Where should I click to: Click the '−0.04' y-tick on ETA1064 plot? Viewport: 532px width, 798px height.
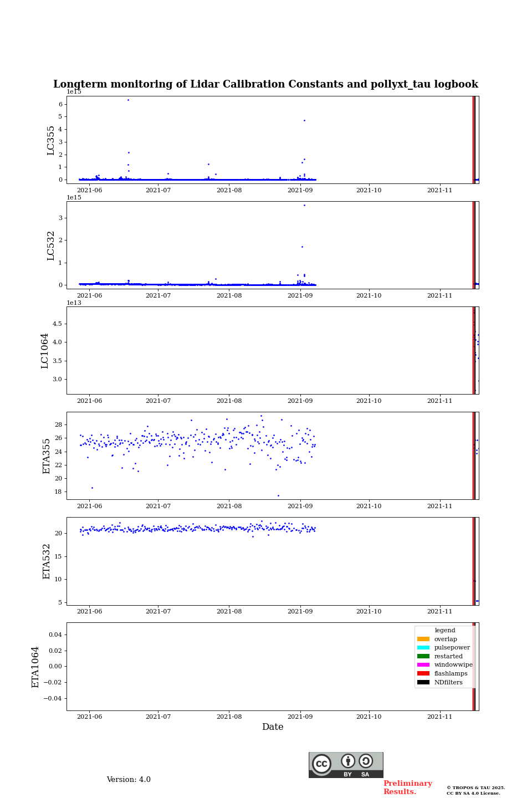[x=53, y=698]
